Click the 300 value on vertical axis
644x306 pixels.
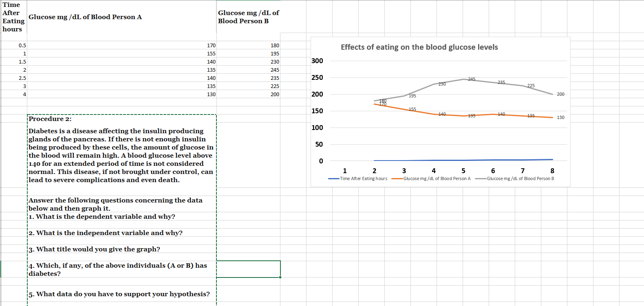tap(317, 61)
